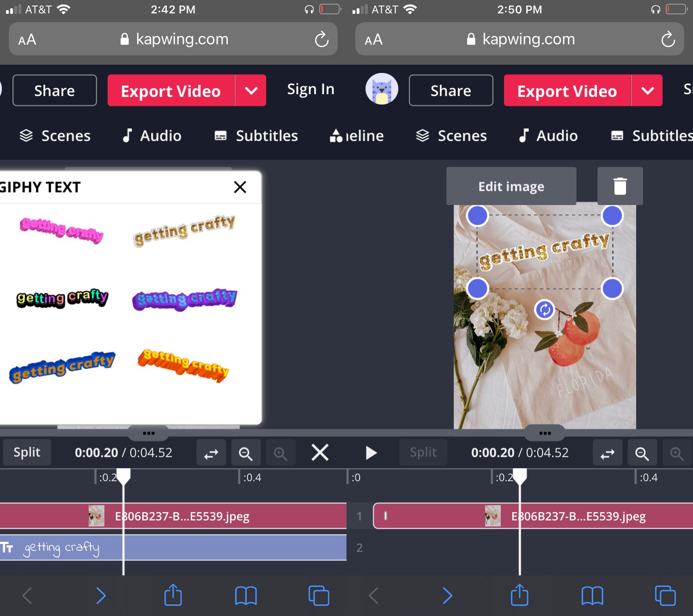Open the Audio tab on the right
This screenshot has height=616, width=693.
[x=548, y=136]
